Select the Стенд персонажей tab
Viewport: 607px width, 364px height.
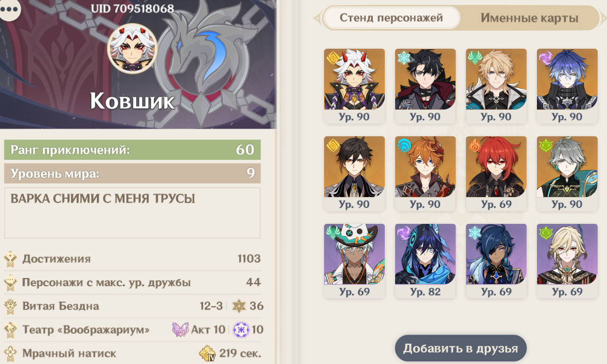391,18
